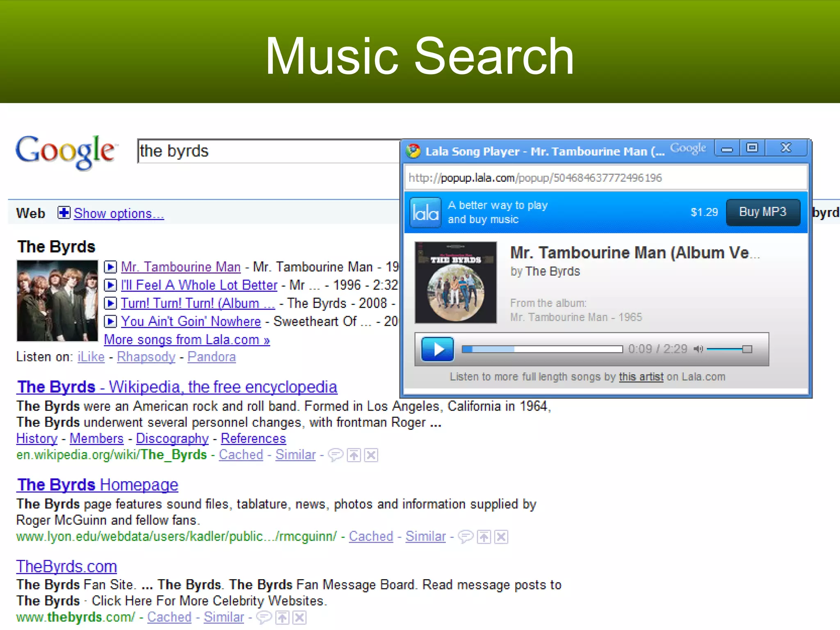Click comment bubble for thebyrds.com result
This screenshot has height=630, width=840.
(x=264, y=617)
